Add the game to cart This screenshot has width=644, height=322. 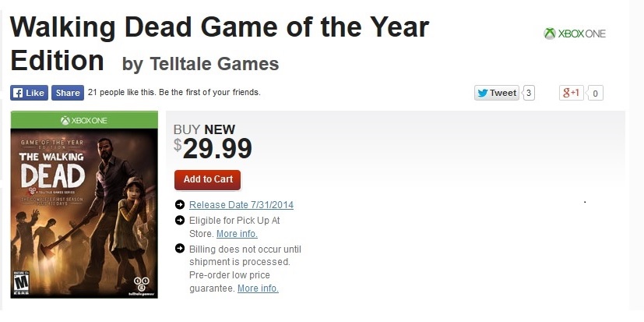click(x=208, y=179)
